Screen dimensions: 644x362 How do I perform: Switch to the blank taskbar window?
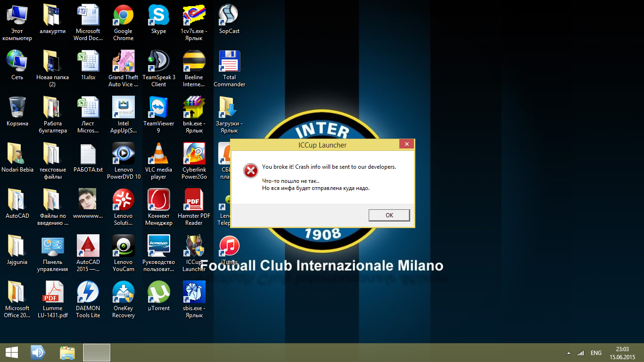click(x=97, y=353)
